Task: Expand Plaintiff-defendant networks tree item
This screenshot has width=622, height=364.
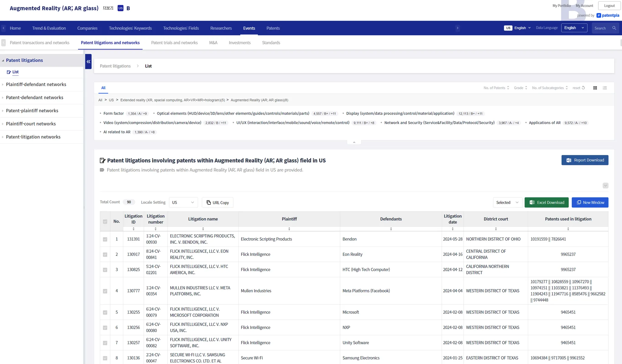Action: 36,85
